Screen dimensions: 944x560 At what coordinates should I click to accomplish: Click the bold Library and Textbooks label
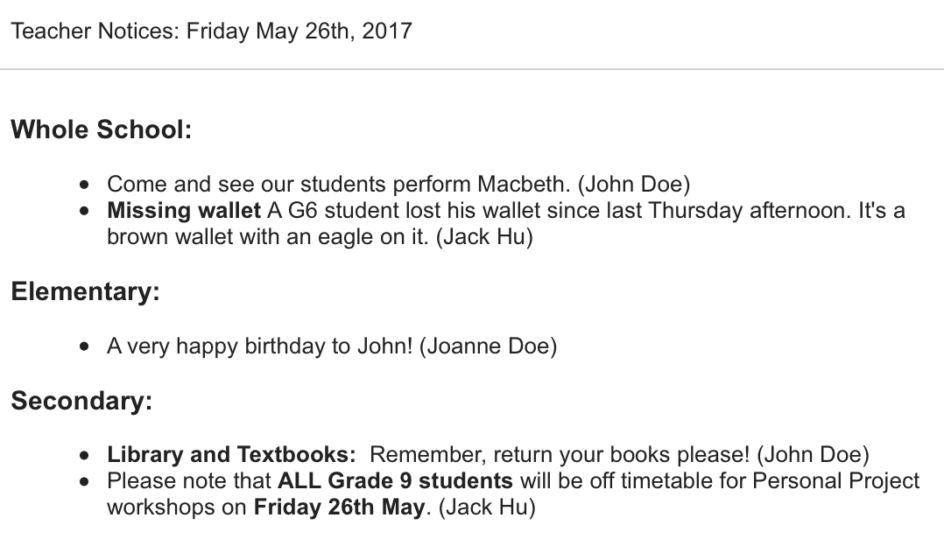point(231,455)
